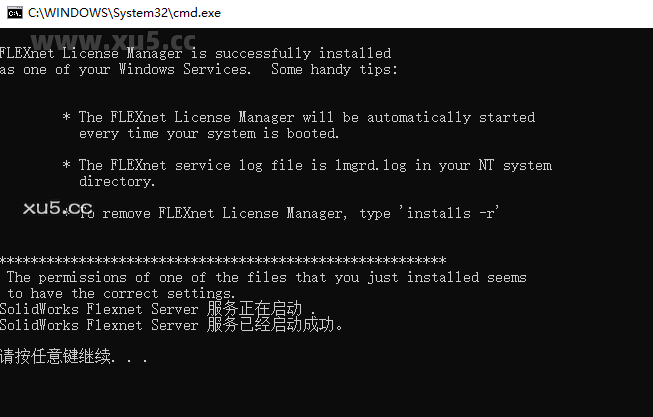
Task: Click the bullet asterisk before 'The FLEXnet service log'
Action: click(x=66, y=165)
